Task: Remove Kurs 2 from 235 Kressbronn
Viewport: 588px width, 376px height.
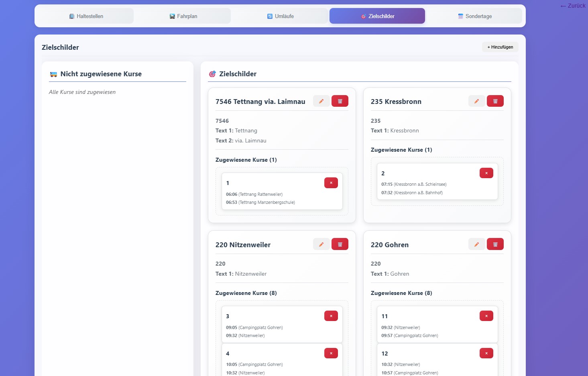Action: tap(486, 173)
